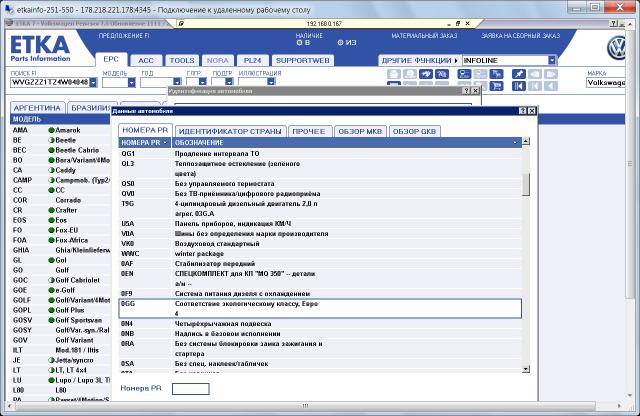Switch to ИДЕНТИФИКАТОР СТРАНЫ tab
The height and width of the screenshot is (416, 640).
[x=230, y=131]
